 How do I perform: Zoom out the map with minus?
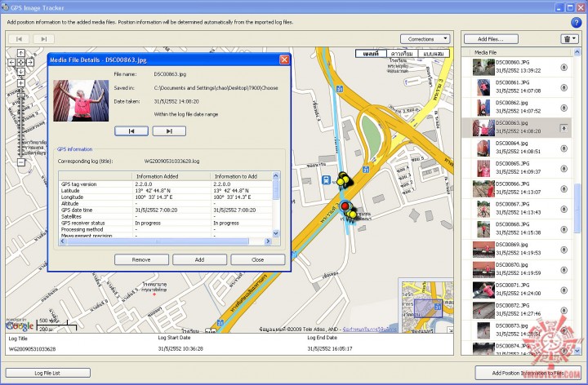point(21,162)
